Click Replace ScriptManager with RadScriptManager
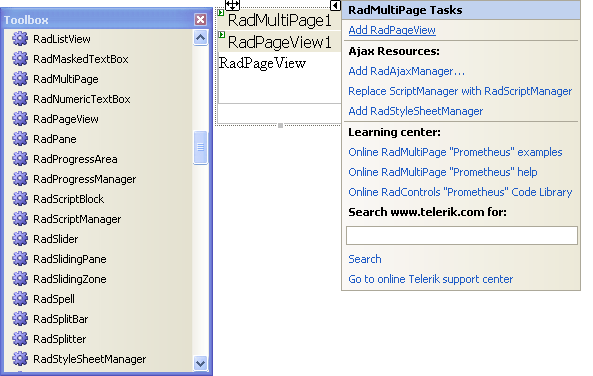This screenshot has height=376, width=593. [460, 91]
